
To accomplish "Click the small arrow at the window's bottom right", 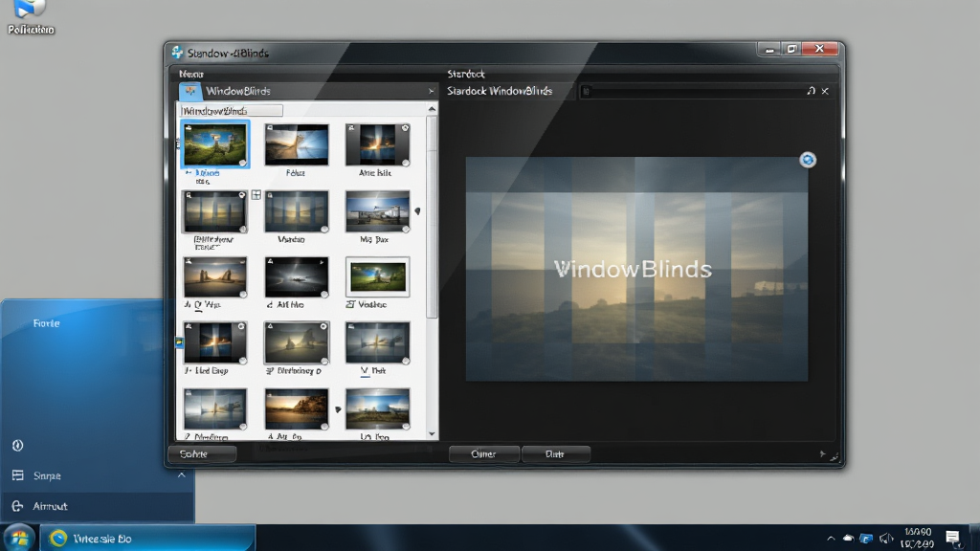I will pos(822,454).
